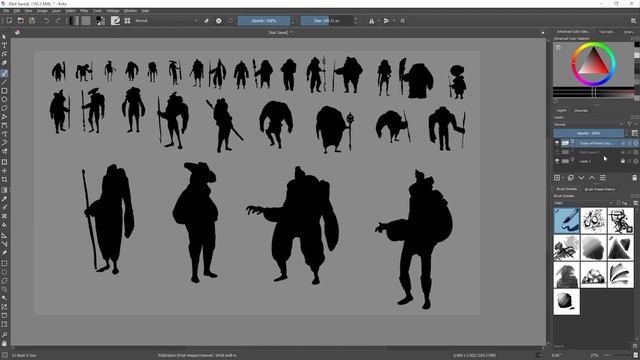Viewport: 640px width, 360px height.
Task: Select the Freehand Brush tool
Action: tap(4, 73)
